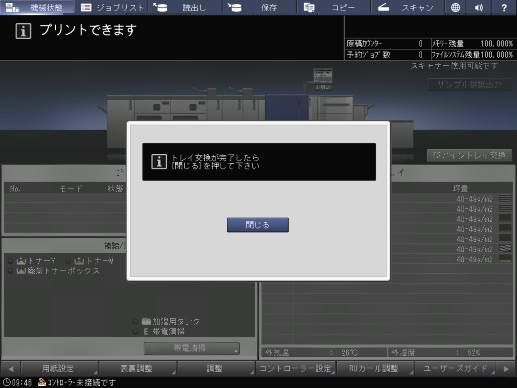The height and width of the screenshot is (388, 517).
Task: Open コントローラー設定
Action: click(x=296, y=368)
